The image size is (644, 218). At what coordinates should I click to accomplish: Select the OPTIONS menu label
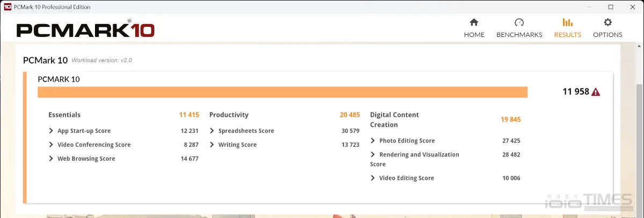point(608,35)
